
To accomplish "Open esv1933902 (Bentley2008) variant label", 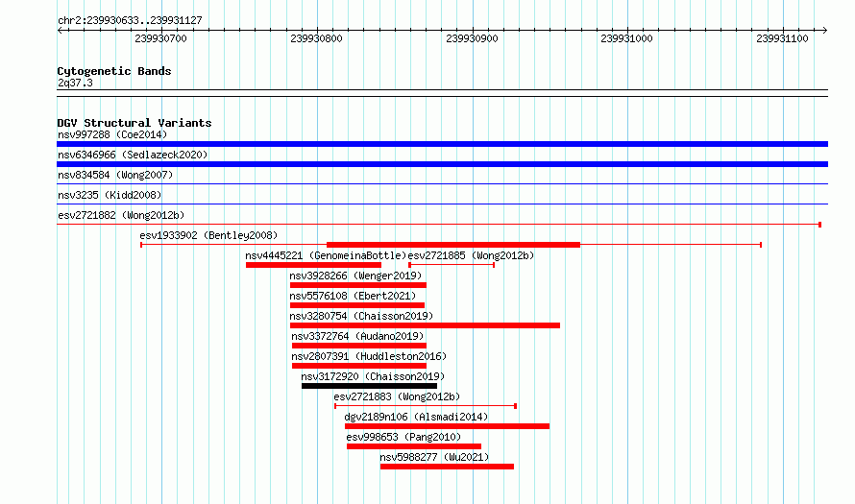I will (x=208, y=235).
